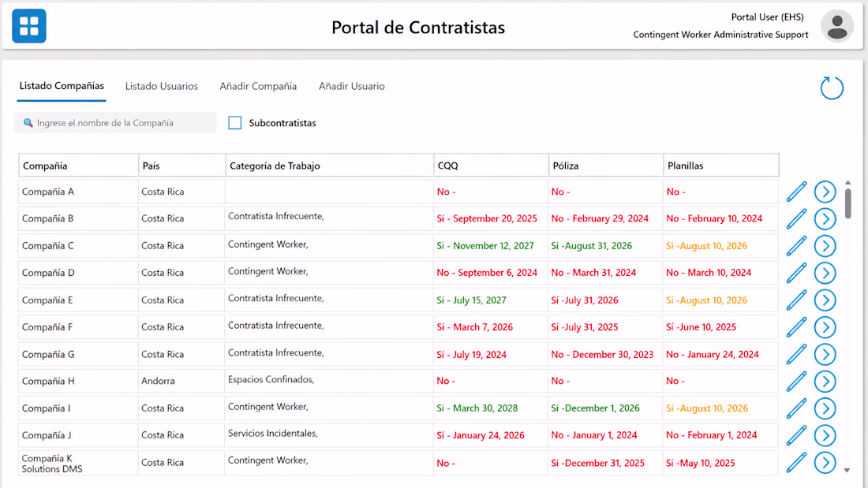Click the País column header
This screenshot has height=488, width=868.
pos(182,166)
